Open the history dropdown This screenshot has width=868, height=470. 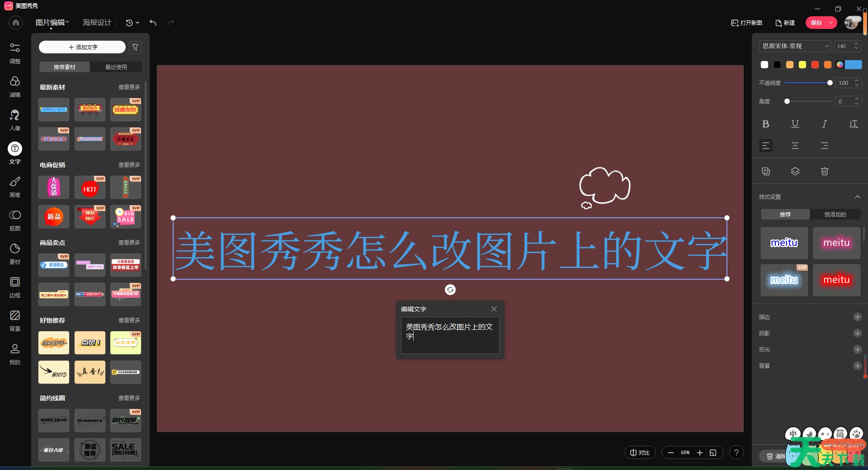coord(132,23)
